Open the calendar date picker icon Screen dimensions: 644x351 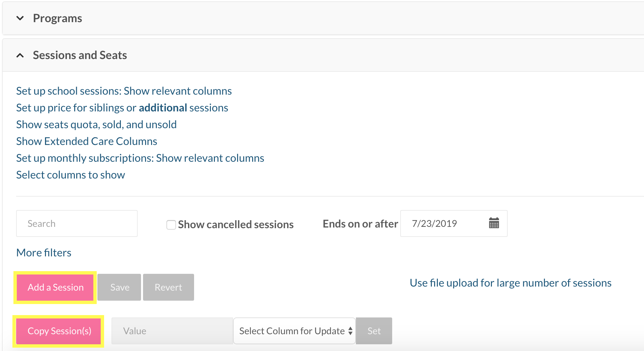(x=494, y=223)
